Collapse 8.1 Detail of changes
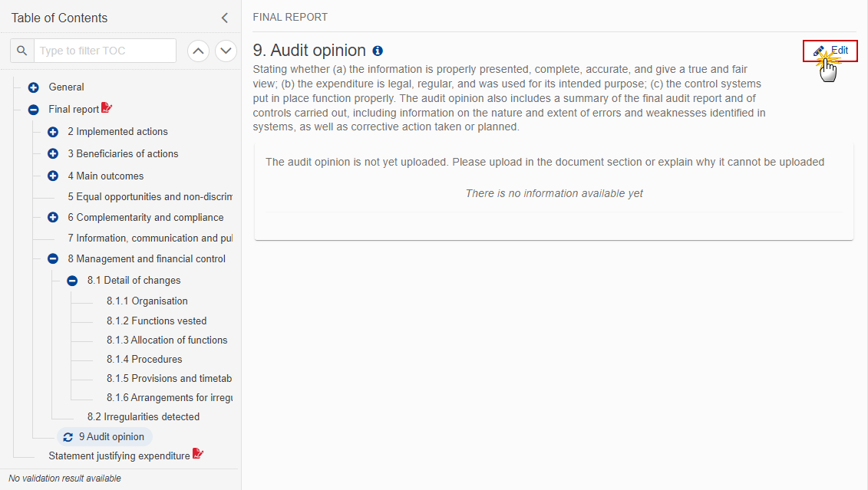Screen dimensions: 868x490 coord(72,281)
